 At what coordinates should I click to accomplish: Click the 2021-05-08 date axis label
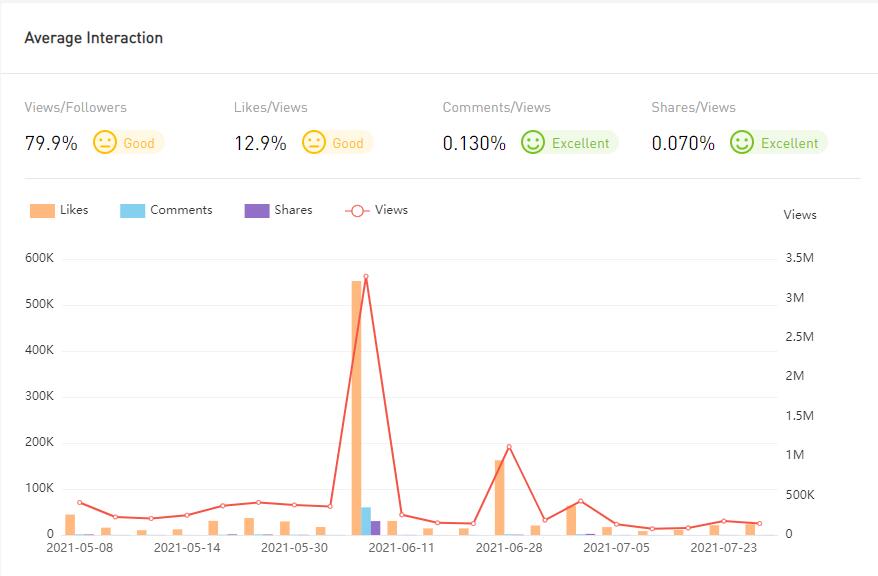tap(80, 547)
